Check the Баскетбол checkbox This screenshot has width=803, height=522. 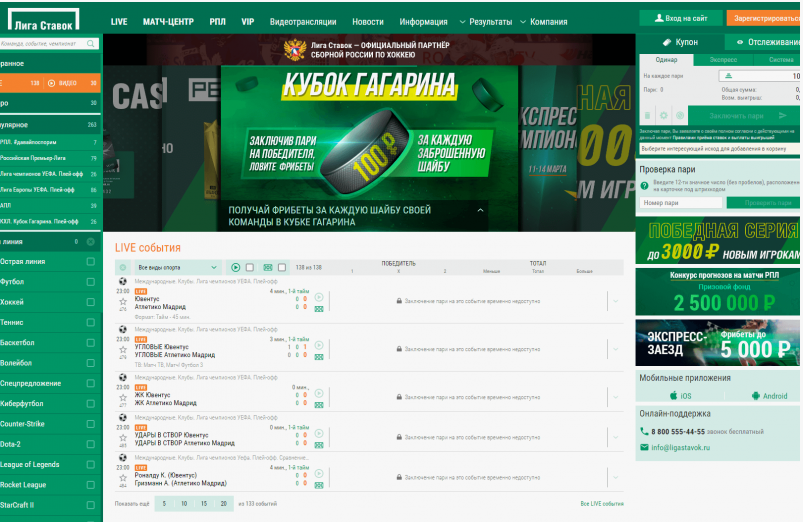91,343
